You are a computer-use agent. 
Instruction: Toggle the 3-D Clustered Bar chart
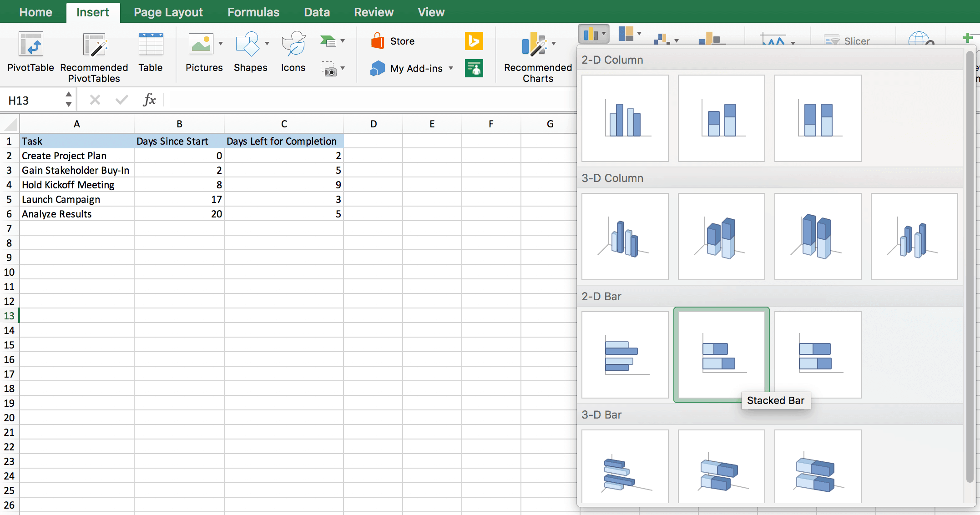[625, 470]
